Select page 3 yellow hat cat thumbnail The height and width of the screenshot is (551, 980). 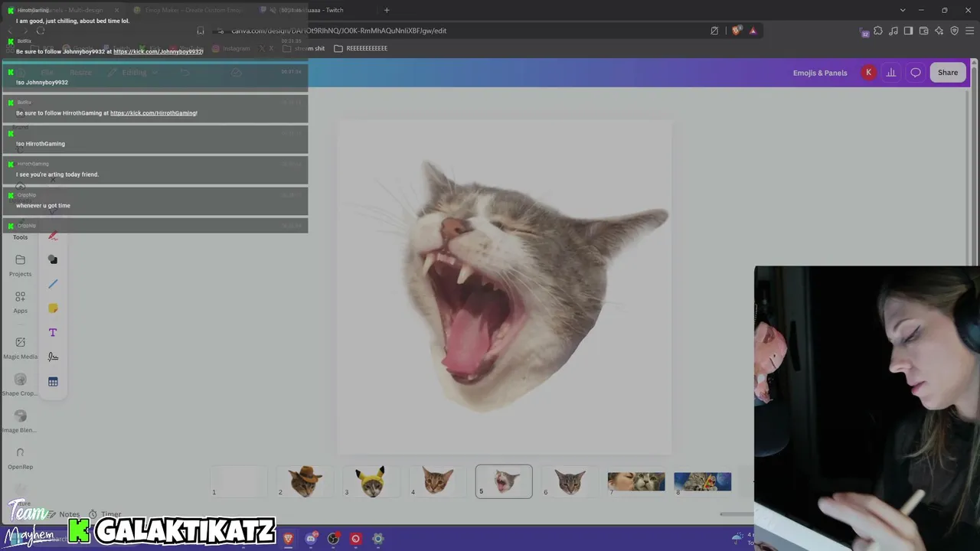tap(371, 481)
